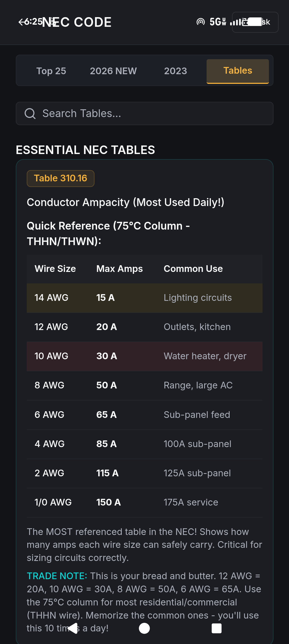Tap the back arrow icon
This screenshot has width=289, height=644.
pyautogui.click(x=21, y=22)
